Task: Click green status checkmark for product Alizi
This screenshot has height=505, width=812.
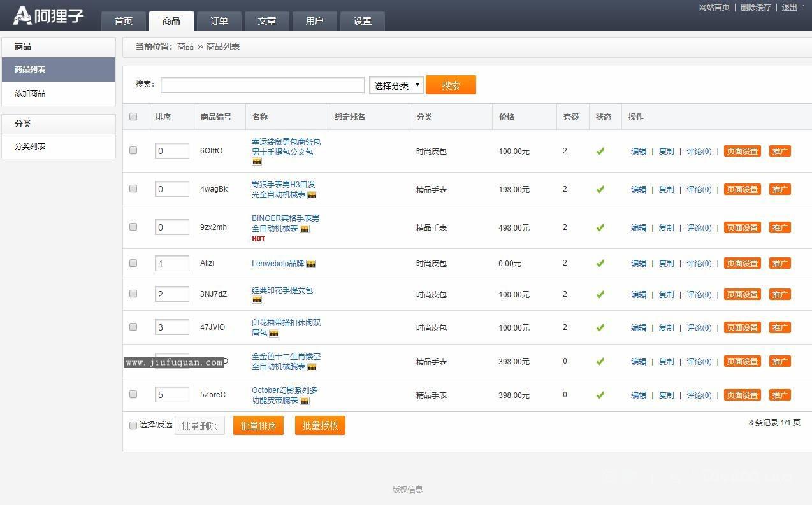Action: 600,263
